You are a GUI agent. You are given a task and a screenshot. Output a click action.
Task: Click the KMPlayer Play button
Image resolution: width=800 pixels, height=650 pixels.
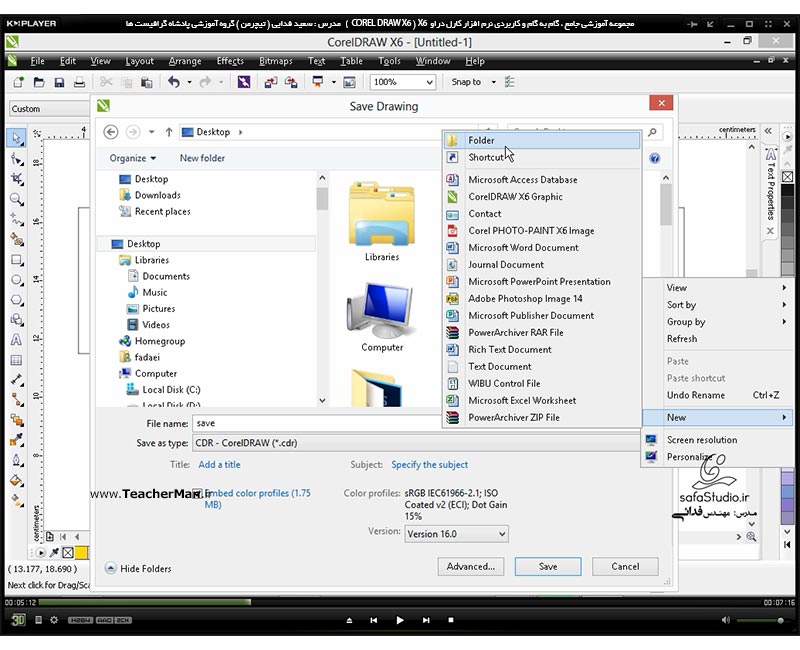coord(400,620)
